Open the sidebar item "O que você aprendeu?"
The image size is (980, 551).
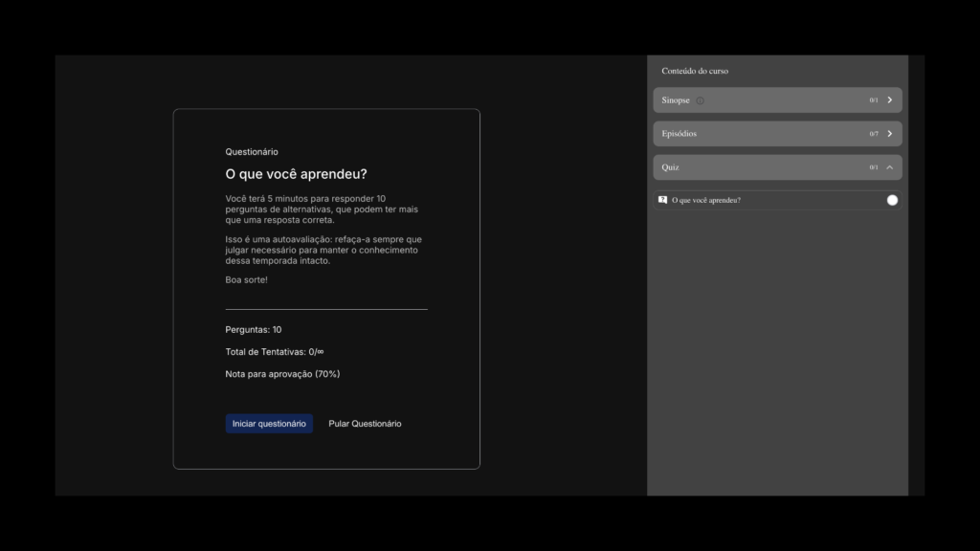click(706, 200)
